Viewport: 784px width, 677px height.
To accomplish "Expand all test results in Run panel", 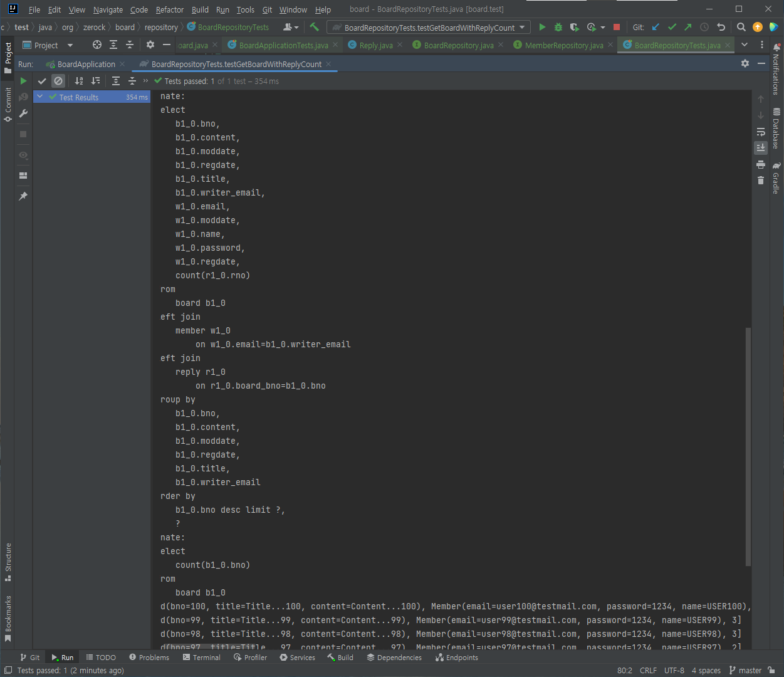I will pos(116,81).
